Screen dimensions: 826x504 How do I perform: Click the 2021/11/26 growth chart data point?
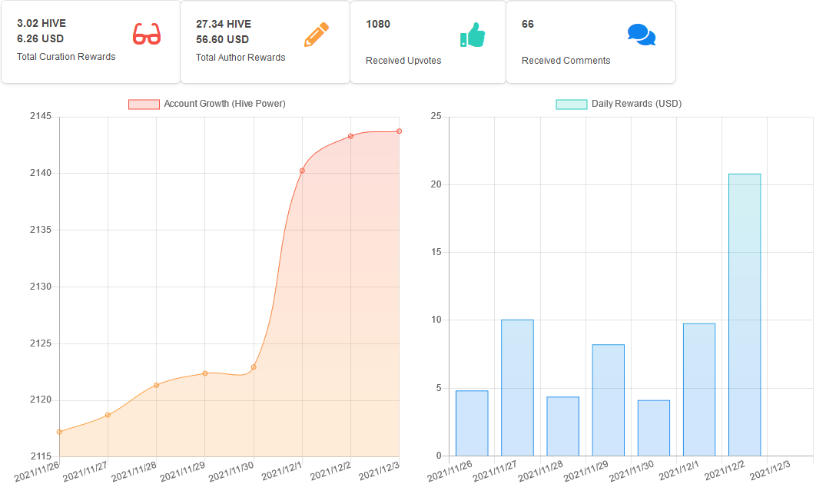coord(59,432)
